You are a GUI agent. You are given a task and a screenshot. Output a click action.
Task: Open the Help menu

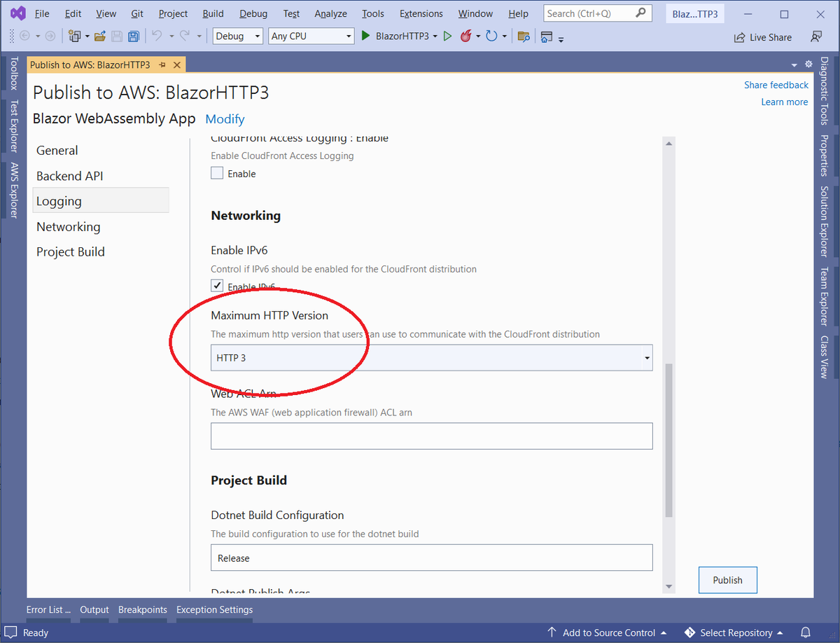pos(519,13)
